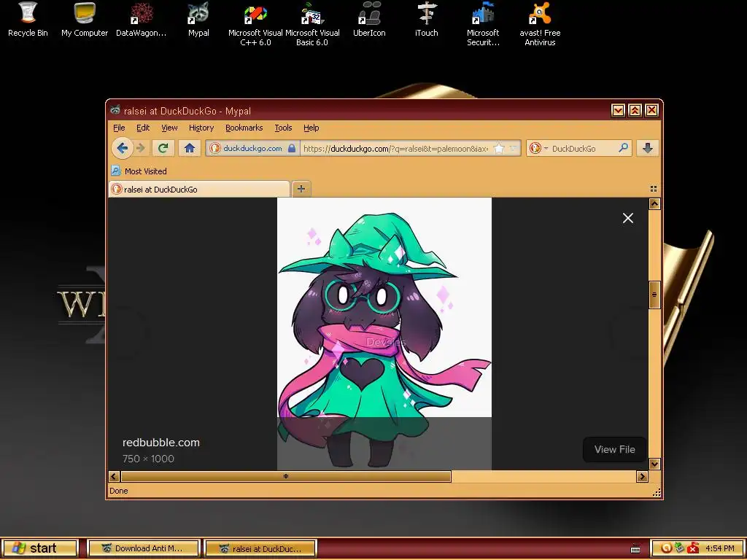Reload the page with the green refresh icon
The image size is (747, 560).
point(163,148)
